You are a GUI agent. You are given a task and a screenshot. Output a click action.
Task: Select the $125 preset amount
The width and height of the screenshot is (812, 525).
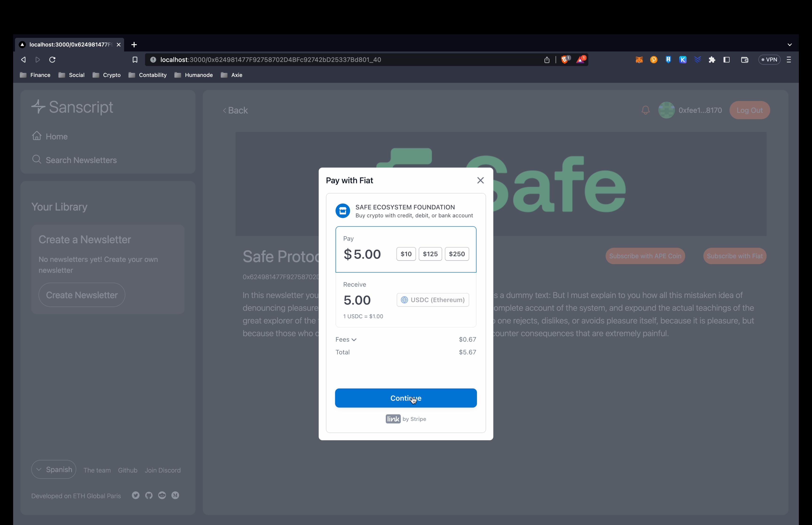tap(430, 253)
